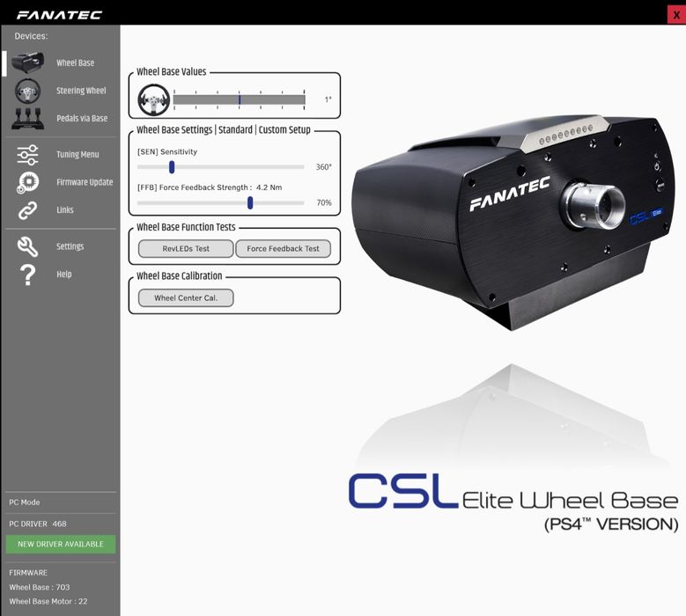Image resolution: width=686 pixels, height=616 pixels.
Task: Open the Firmware Update page
Action: point(85,182)
